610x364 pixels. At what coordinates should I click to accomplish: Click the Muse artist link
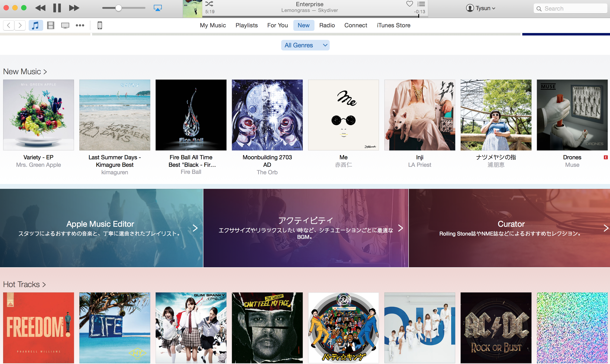point(572,165)
